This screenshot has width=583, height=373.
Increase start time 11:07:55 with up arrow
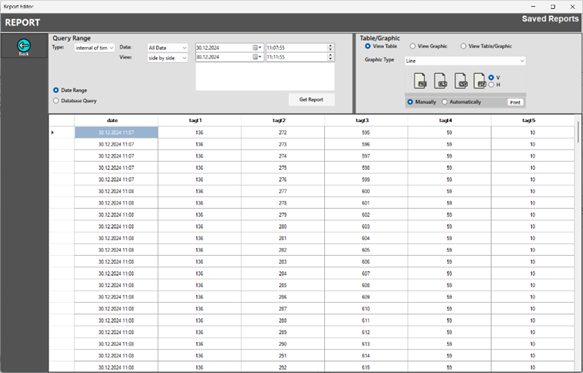coord(331,46)
